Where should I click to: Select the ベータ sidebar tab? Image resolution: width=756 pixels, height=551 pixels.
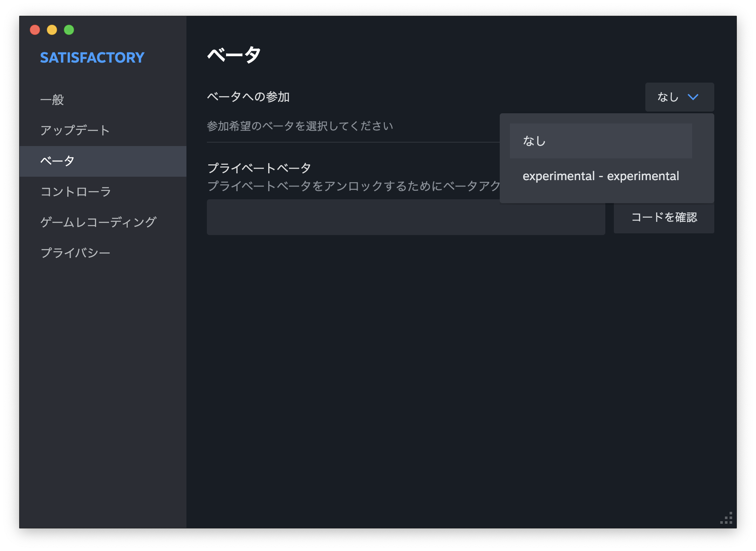pyautogui.click(x=103, y=161)
